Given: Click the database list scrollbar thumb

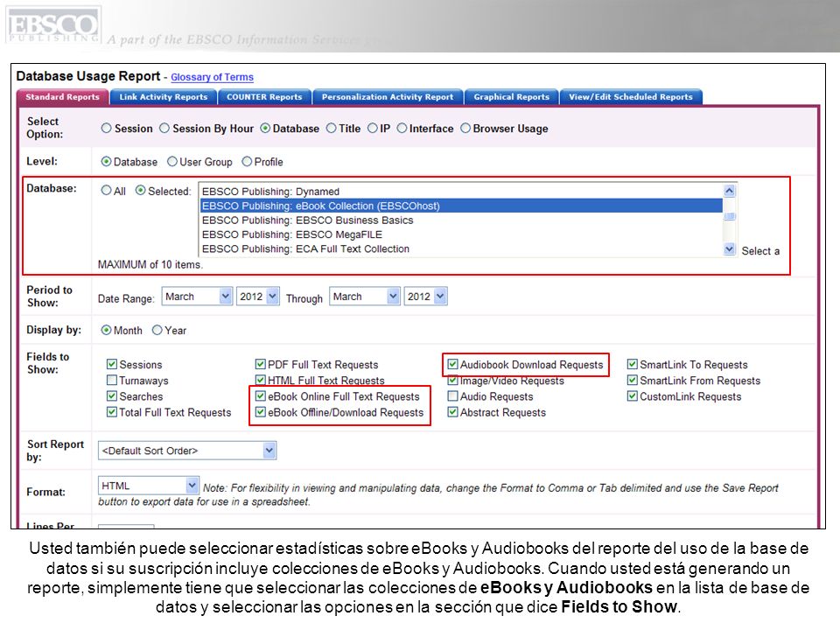Looking at the screenshot, I should [x=729, y=216].
